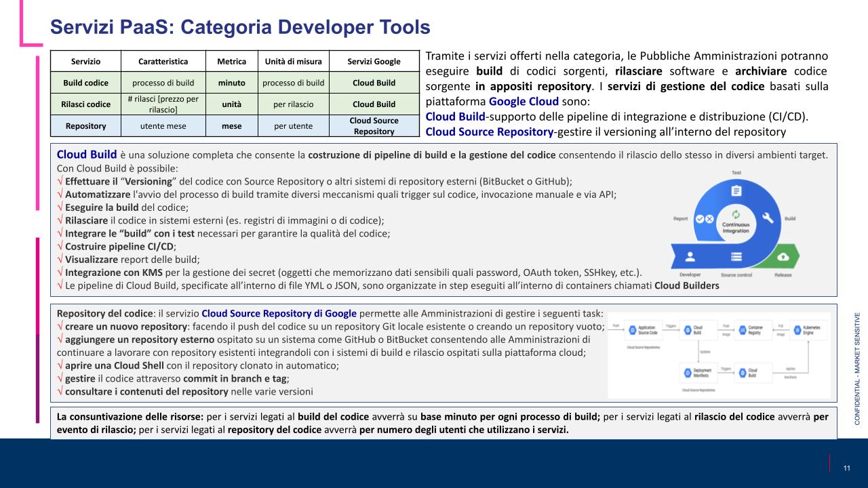
Task: Click the 'per utente' table cell
Action: [x=293, y=126]
